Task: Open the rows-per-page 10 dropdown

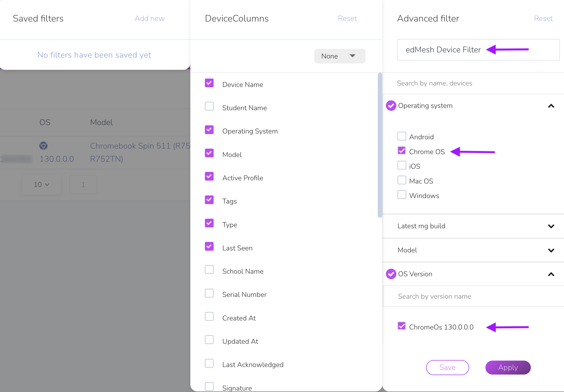Action: (41, 185)
